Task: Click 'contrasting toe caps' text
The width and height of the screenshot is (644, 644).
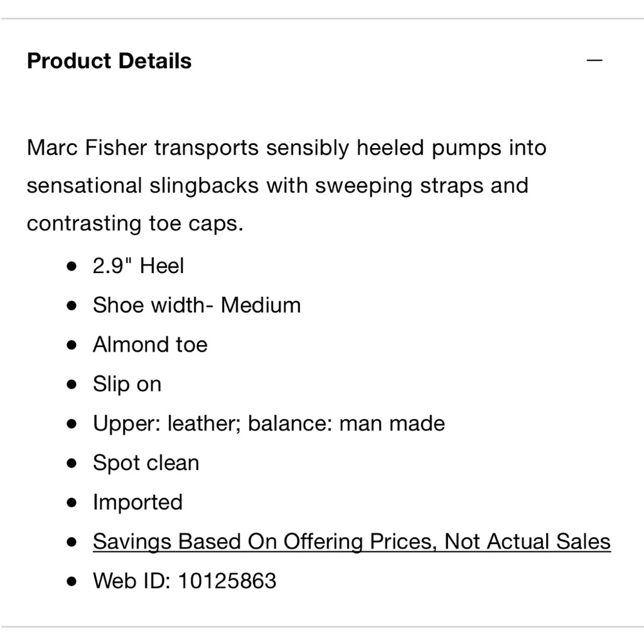Action: 135,224
